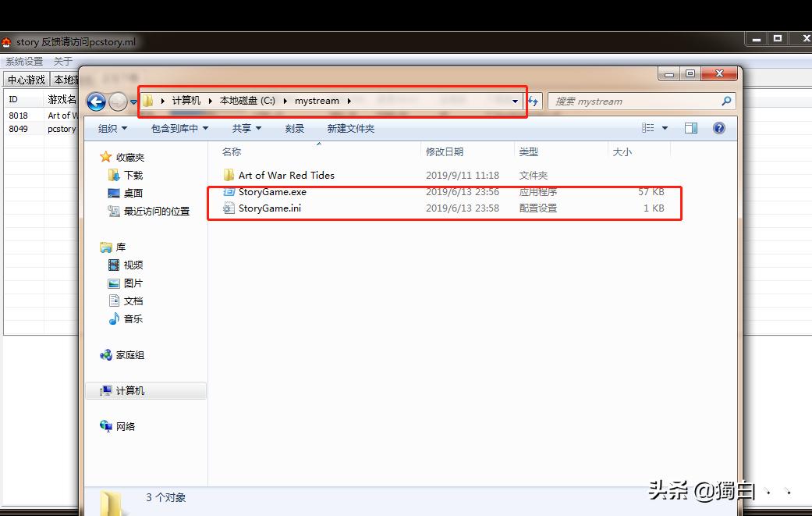
Task: Click the 57 KB size cell
Action: [651, 192]
